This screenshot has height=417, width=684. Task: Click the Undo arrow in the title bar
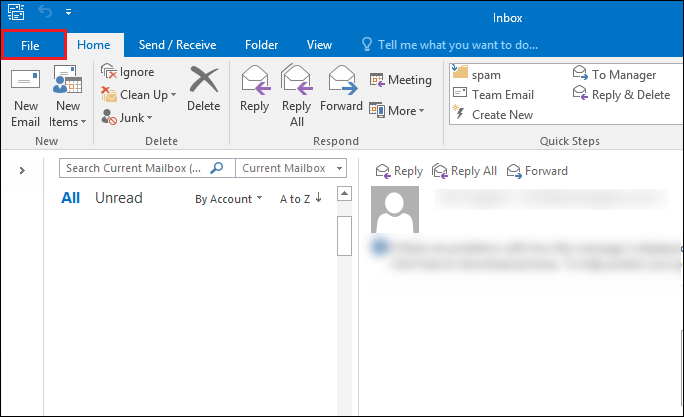[x=45, y=12]
